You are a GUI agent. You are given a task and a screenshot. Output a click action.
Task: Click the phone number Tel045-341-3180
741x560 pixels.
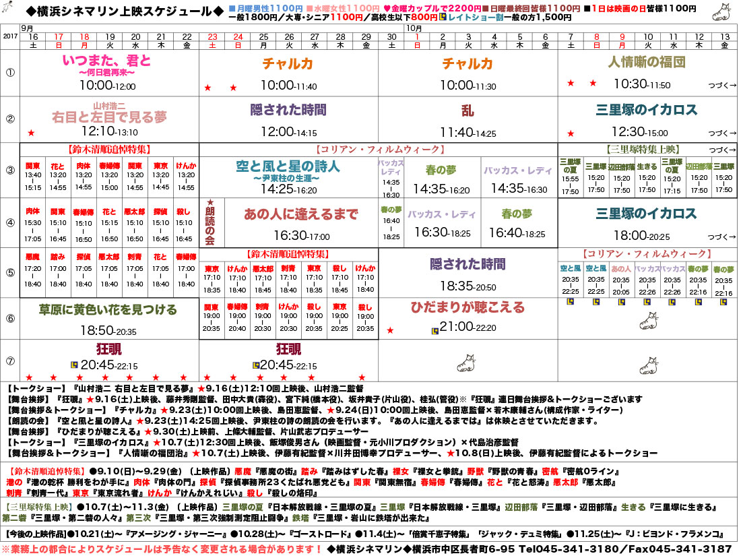pos(569,549)
